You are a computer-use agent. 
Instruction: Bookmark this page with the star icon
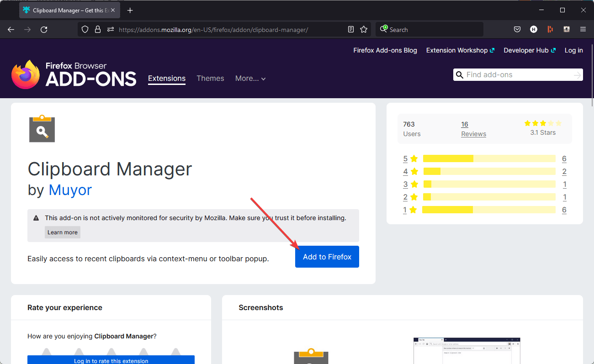point(364,29)
